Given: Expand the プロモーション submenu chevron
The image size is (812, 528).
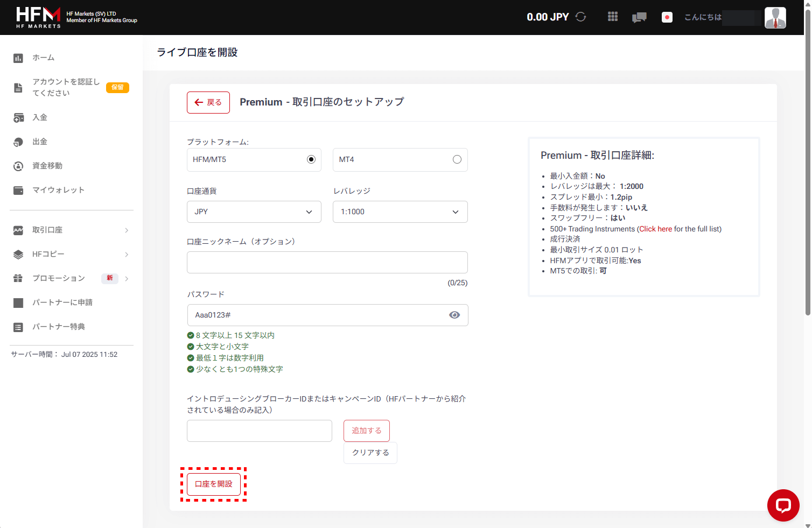Looking at the screenshot, I should point(127,279).
